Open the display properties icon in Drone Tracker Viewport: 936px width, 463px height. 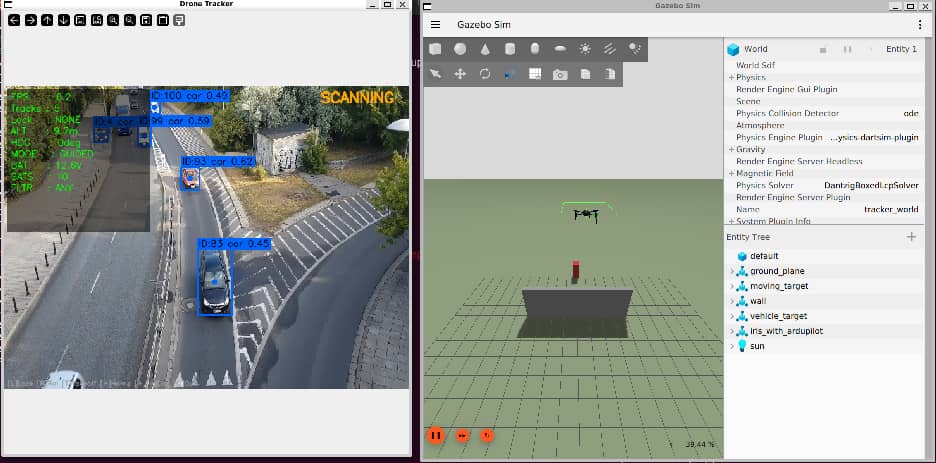click(179, 20)
